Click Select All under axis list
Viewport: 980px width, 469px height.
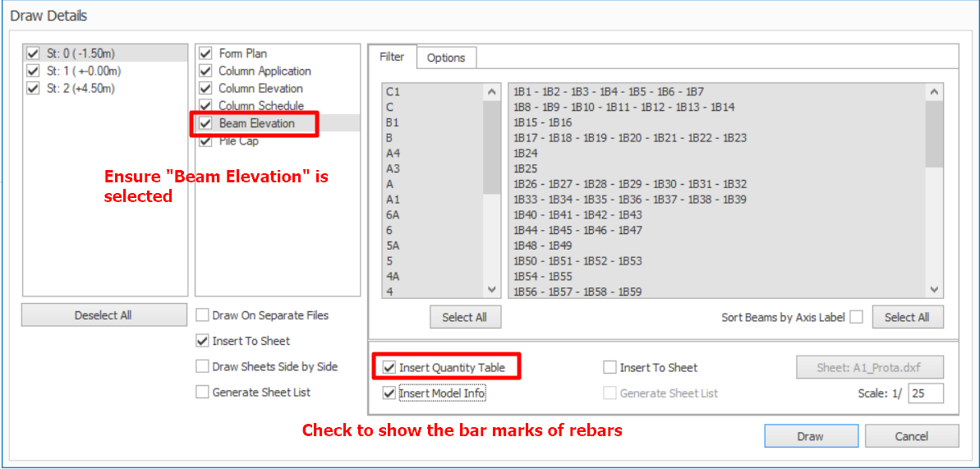point(464,317)
